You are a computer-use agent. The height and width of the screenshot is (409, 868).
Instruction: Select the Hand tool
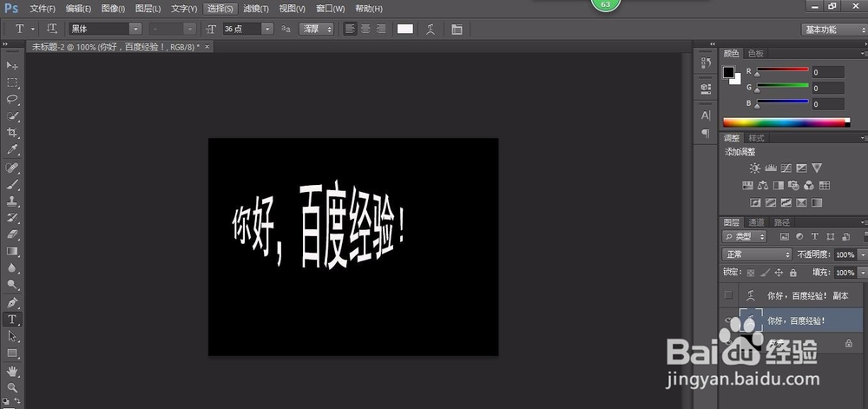tap(12, 371)
